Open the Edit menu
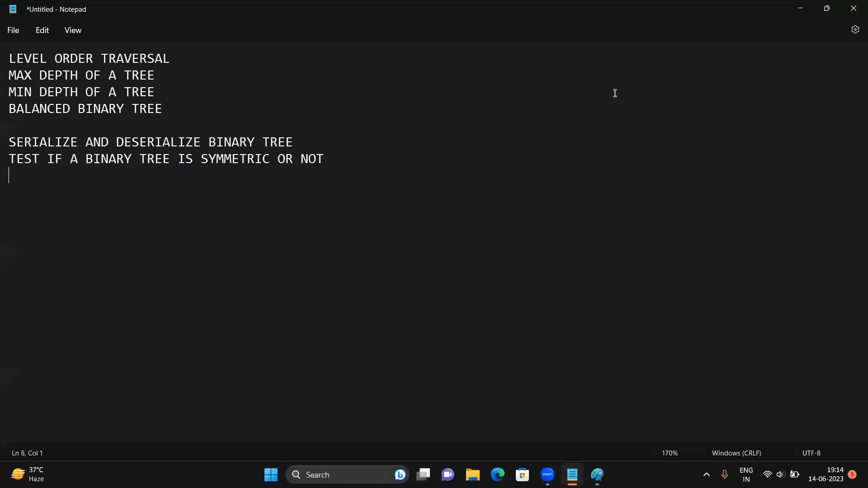The image size is (868, 488). coord(42,30)
